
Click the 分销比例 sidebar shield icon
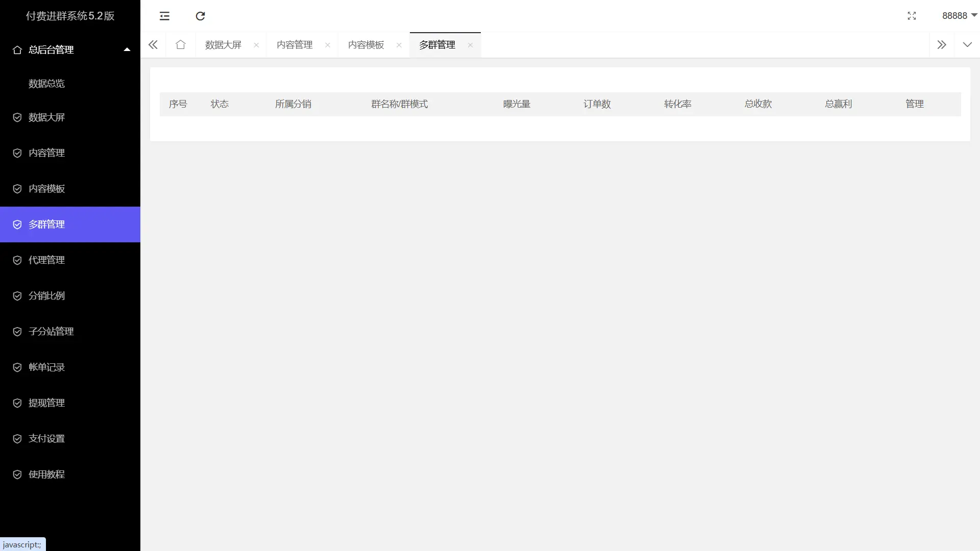coord(17,295)
